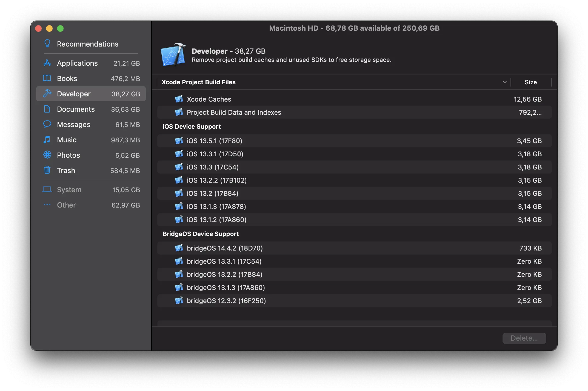The width and height of the screenshot is (588, 391).
Task: Click the Recommendations lightbulb icon
Action: [47, 44]
